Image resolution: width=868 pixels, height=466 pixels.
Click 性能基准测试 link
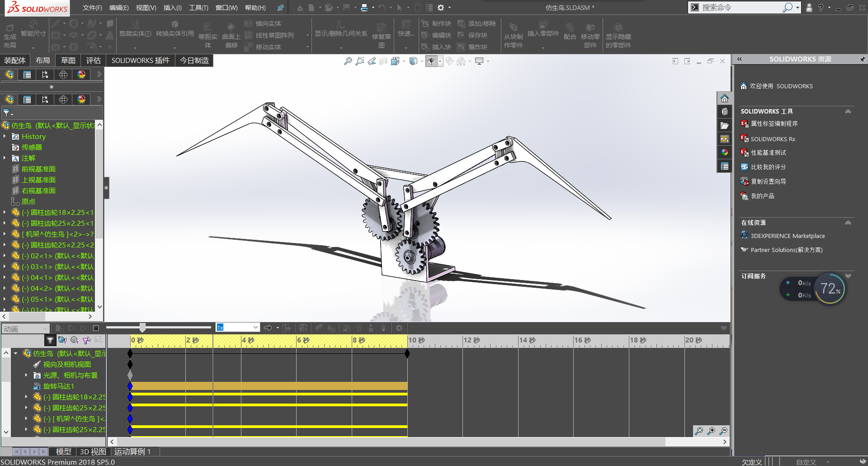768,152
